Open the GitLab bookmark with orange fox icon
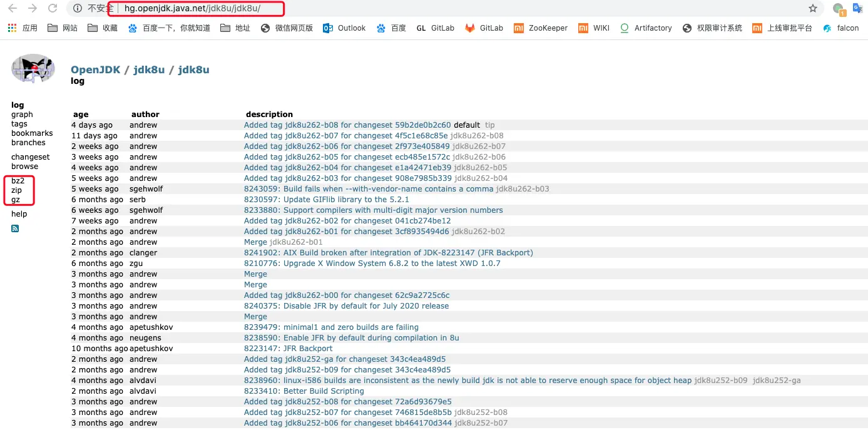Image resolution: width=868 pixels, height=430 pixels. click(x=484, y=28)
